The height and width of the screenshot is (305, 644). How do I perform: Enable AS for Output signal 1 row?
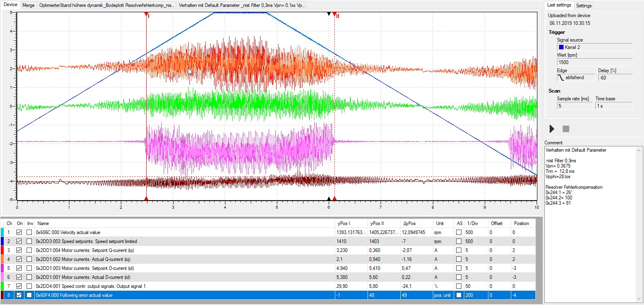(459, 286)
